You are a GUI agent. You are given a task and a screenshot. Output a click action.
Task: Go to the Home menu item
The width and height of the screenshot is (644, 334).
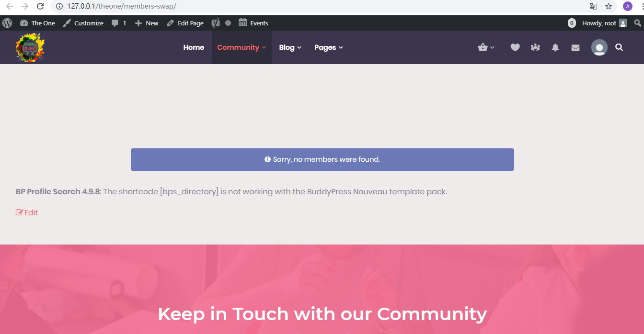(x=194, y=47)
